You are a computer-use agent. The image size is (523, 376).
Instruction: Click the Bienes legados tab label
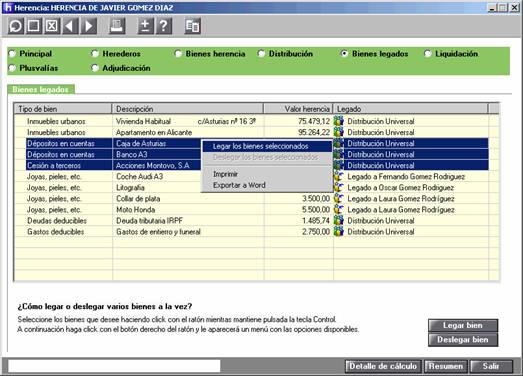click(x=41, y=89)
